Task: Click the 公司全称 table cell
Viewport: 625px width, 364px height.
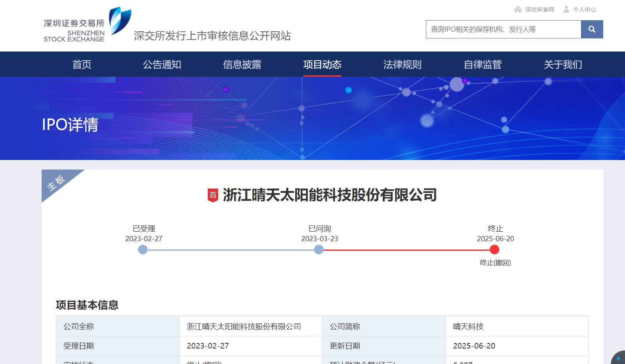Action: pos(118,326)
